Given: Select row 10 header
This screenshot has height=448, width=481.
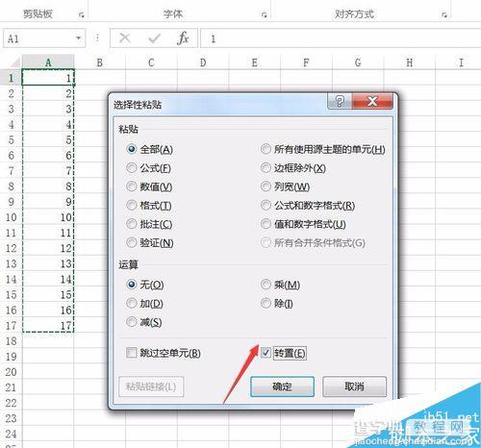Looking at the screenshot, I should 12,217.
